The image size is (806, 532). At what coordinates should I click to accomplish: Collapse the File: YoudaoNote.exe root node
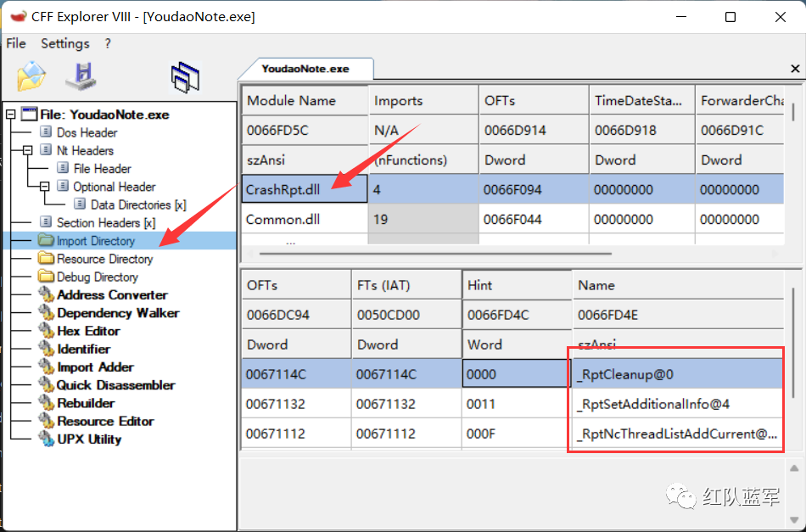[x=10, y=114]
